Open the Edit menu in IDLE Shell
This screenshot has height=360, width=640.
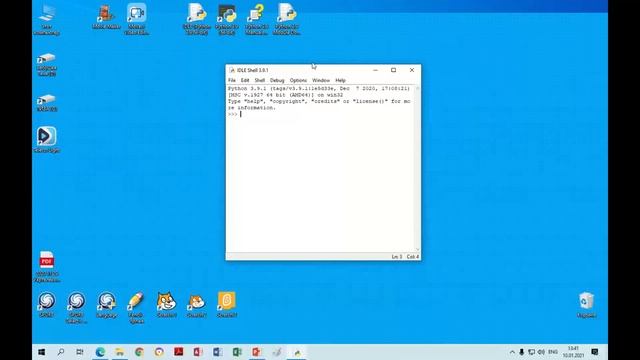[x=245, y=80]
